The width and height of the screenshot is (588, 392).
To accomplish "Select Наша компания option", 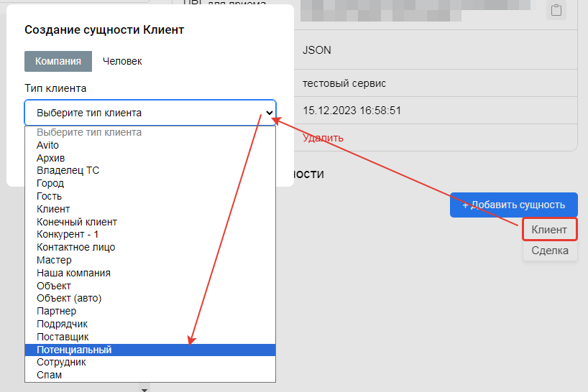I will point(73,273).
